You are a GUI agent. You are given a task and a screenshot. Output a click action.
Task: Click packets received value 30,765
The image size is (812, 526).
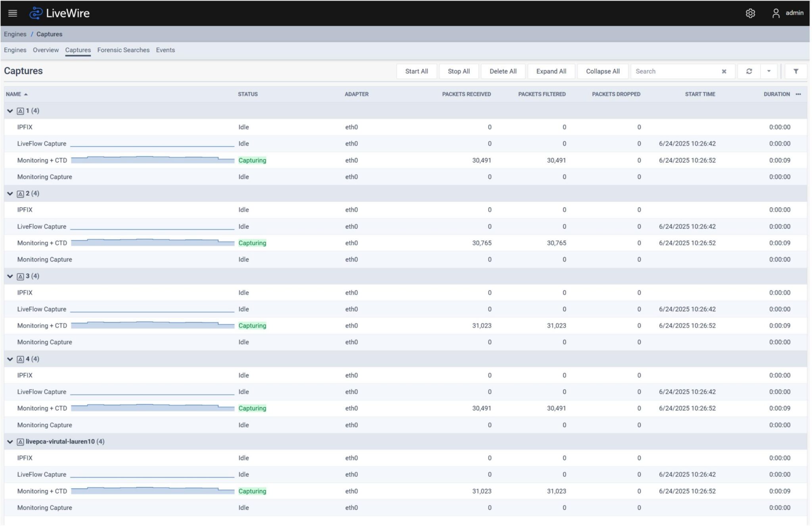pos(482,243)
